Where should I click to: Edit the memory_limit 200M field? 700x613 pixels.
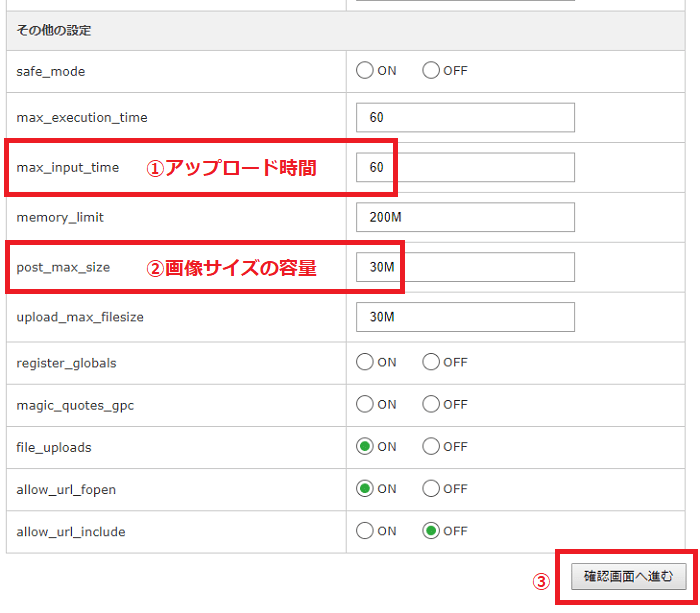tap(465, 217)
